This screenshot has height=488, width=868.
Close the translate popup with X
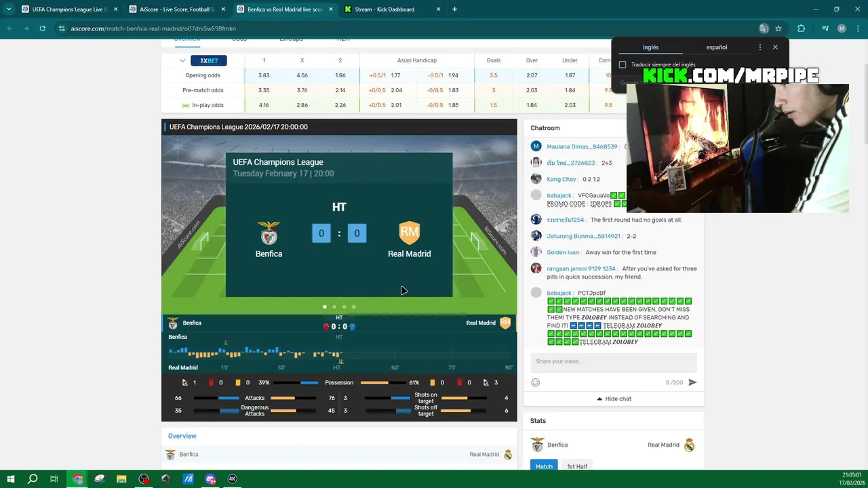pos(775,47)
